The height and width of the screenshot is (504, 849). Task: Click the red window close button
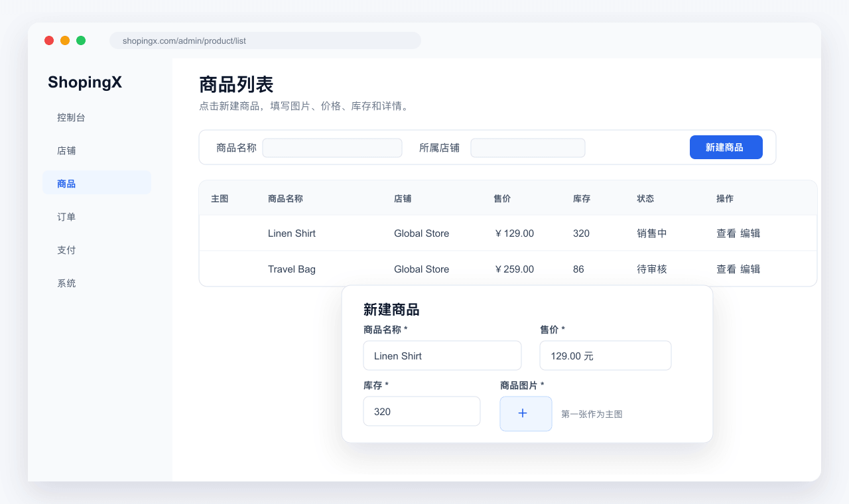(x=49, y=40)
